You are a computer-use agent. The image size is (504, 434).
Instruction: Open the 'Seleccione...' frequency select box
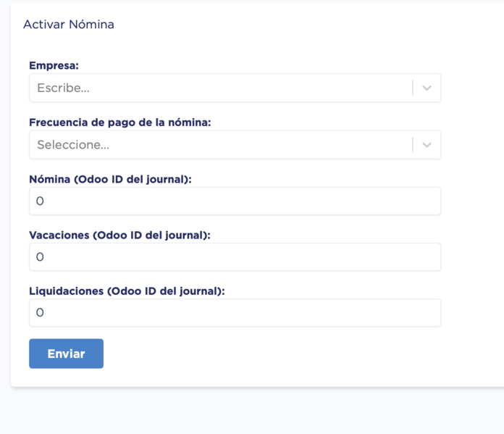[235, 145]
